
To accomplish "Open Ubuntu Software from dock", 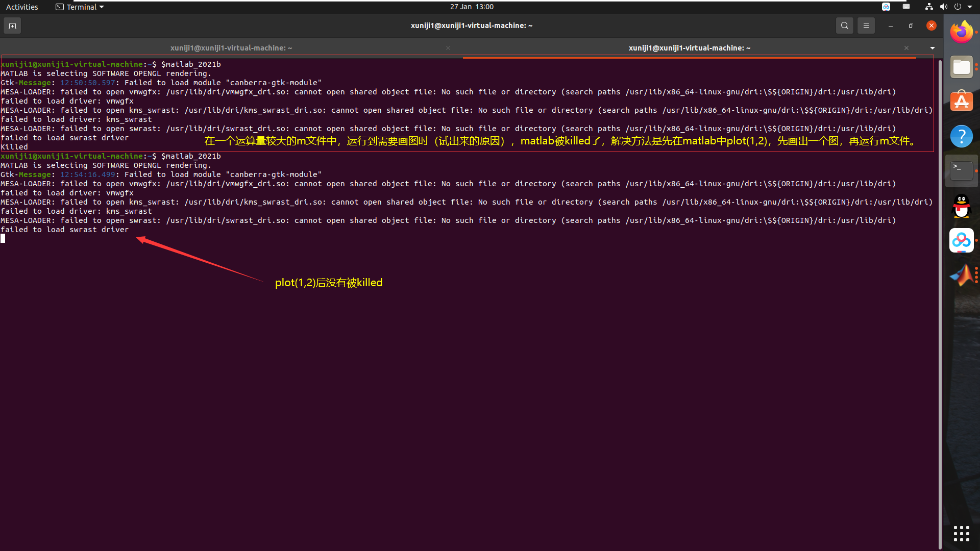I will 962,102.
